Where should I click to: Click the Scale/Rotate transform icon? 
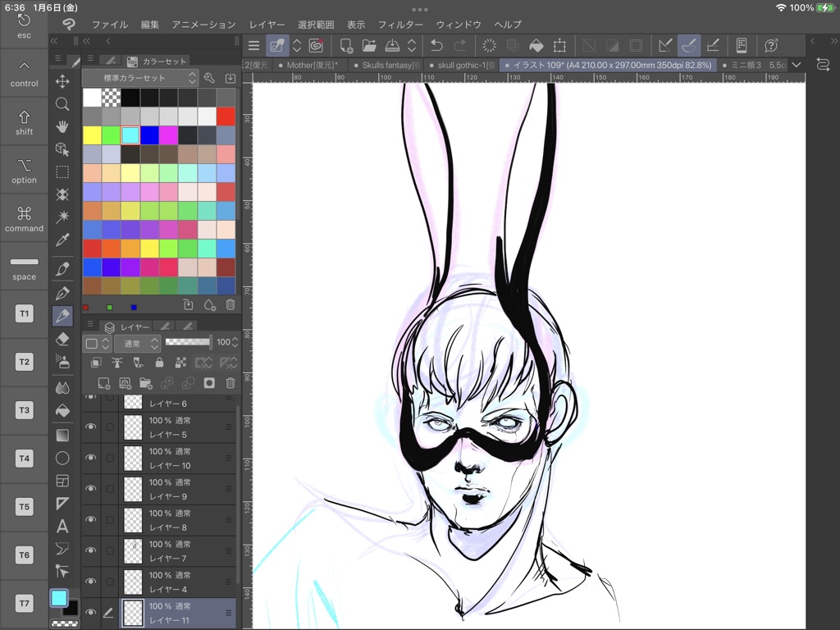[x=559, y=46]
